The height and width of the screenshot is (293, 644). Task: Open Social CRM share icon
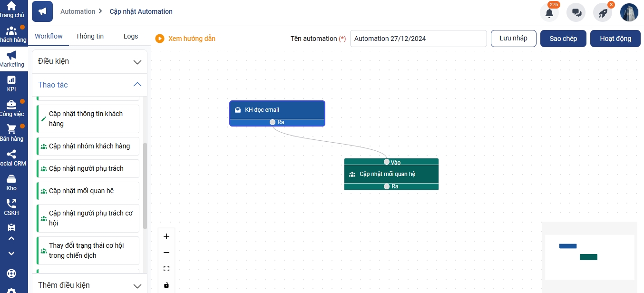[11, 154]
